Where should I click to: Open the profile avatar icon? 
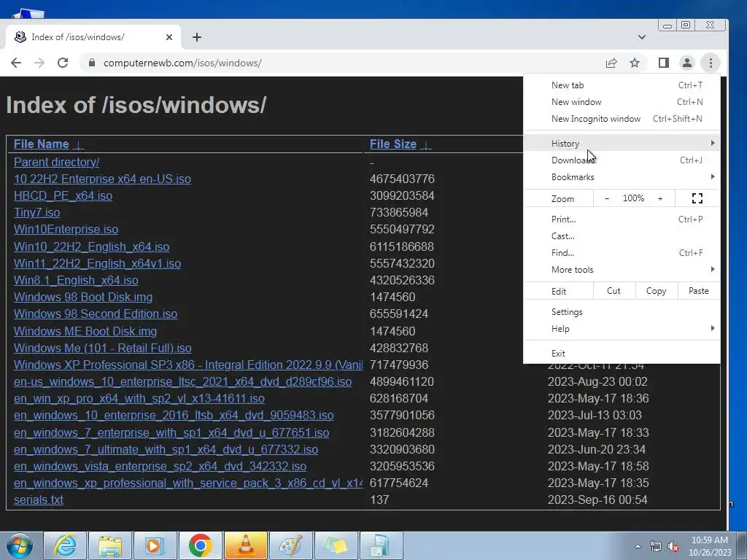687,63
